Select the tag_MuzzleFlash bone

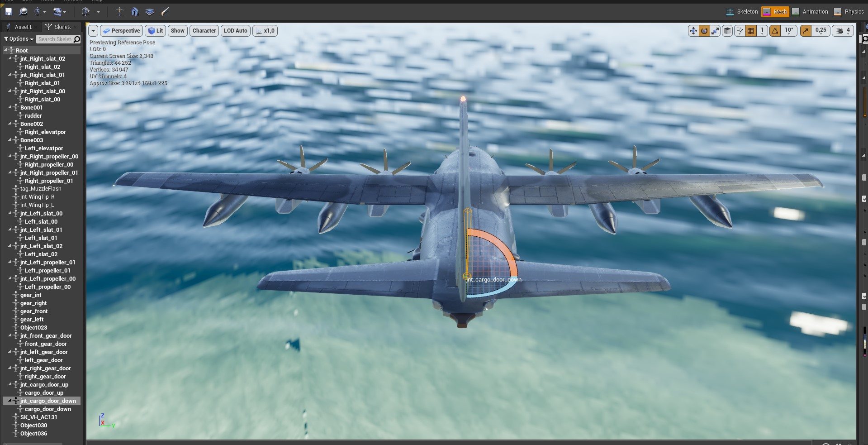40,189
